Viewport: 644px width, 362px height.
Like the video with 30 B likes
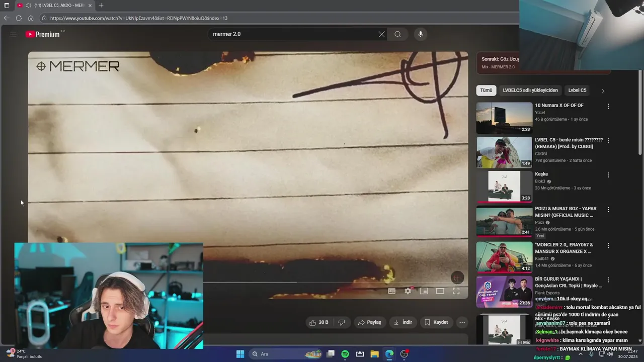[x=318, y=322]
